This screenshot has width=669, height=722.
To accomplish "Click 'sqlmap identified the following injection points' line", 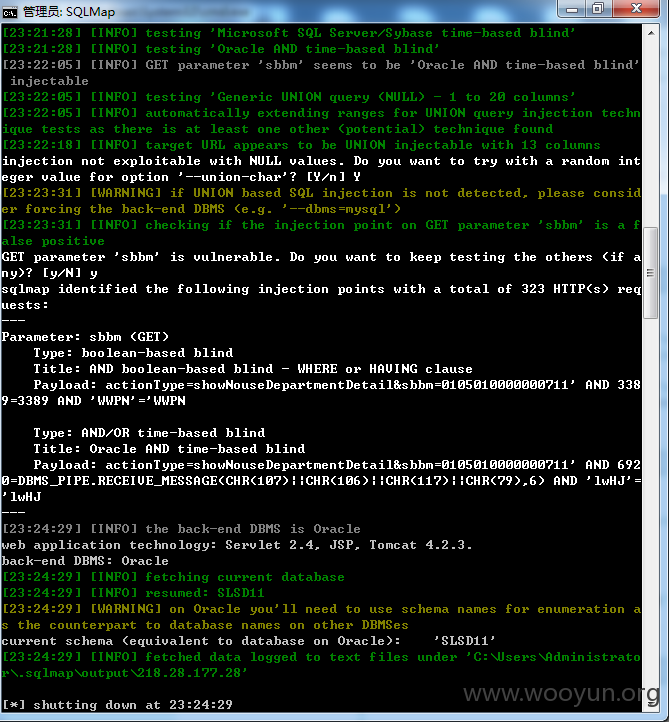I will point(321,289).
